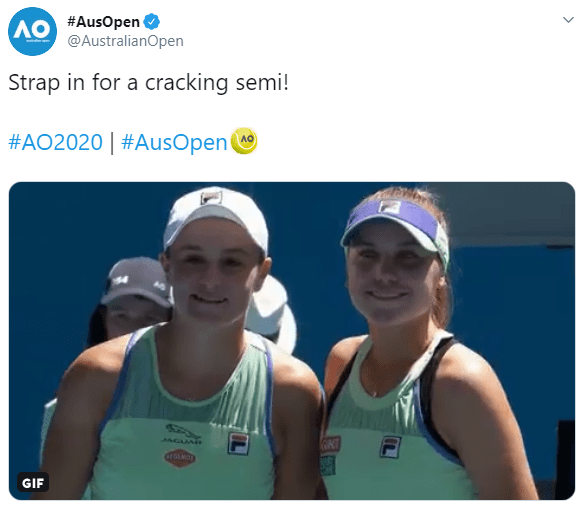The height and width of the screenshot is (517, 583).
Task: Play the GIF with the two tennis players
Action: (x=292, y=341)
